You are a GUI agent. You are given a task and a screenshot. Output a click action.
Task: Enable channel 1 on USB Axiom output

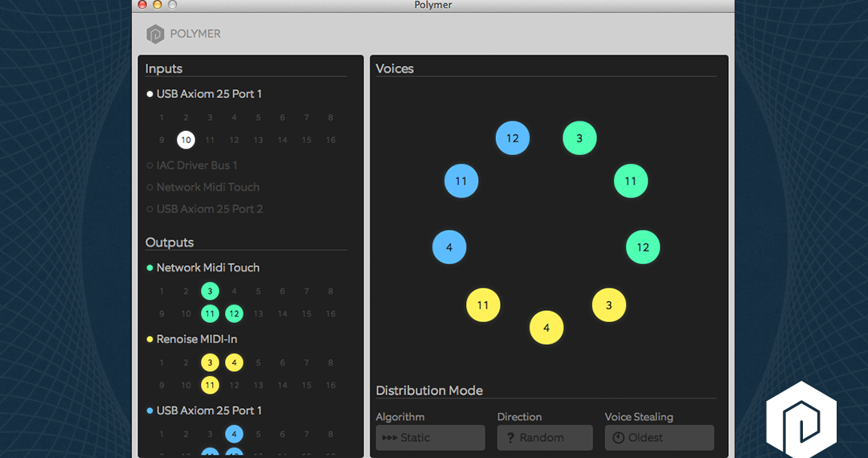pyautogui.click(x=162, y=434)
